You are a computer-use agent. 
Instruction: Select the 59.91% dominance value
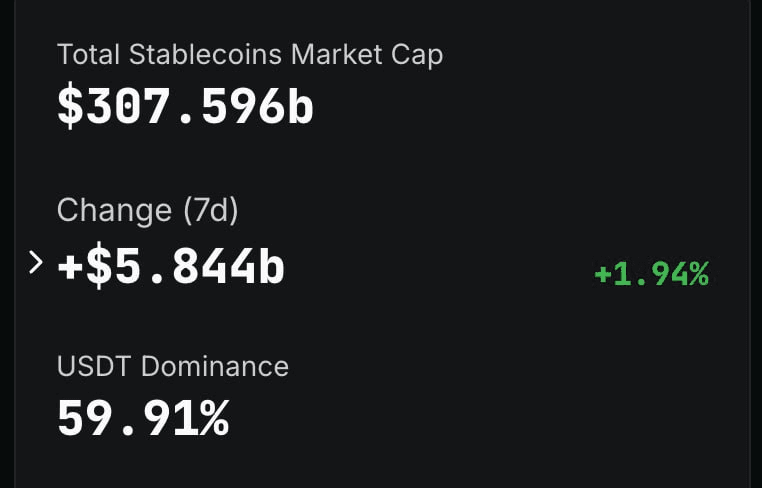point(143,418)
